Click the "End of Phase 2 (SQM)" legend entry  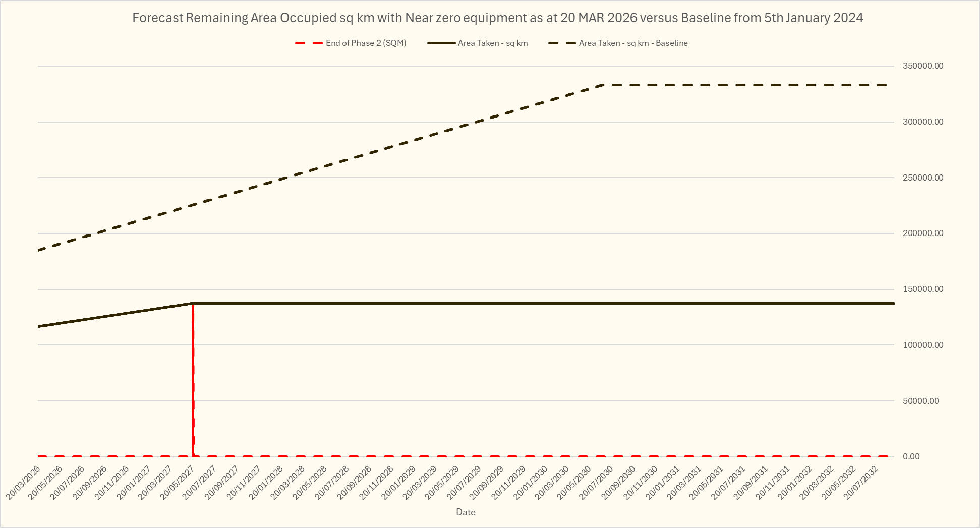coord(366,43)
